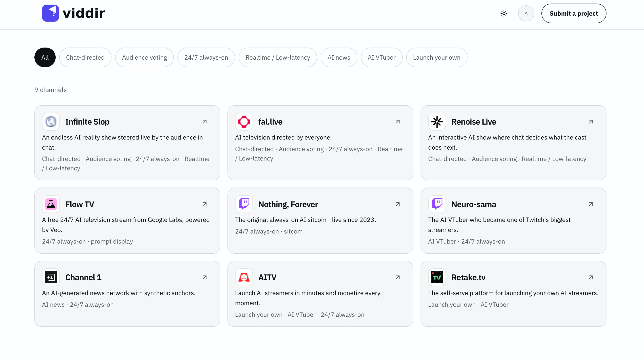The image size is (644, 359).
Task: Click the viddir wordmark text
Action: tap(84, 13)
